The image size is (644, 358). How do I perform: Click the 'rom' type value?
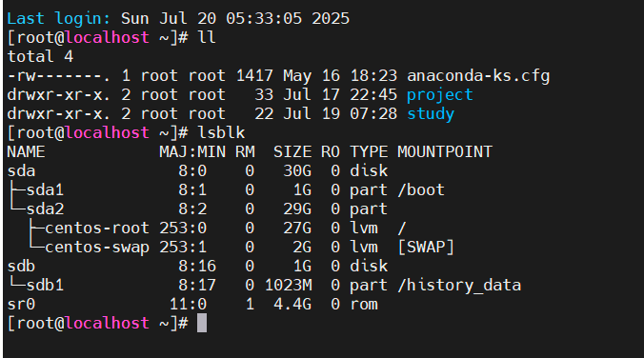point(364,305)
